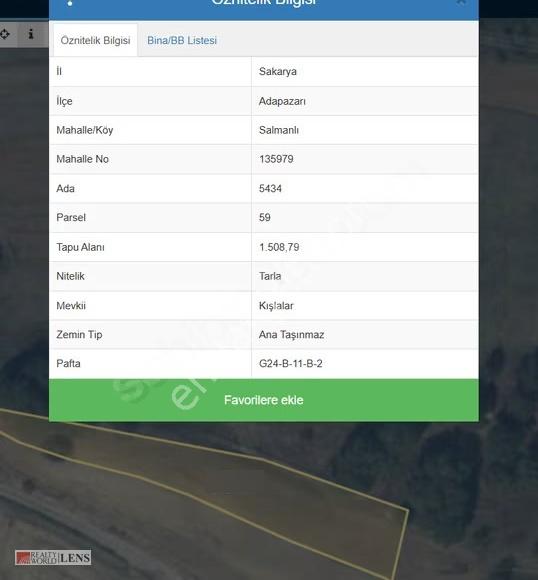
Task: Click the Nitelik value Tarla
Action: [270, 276]
